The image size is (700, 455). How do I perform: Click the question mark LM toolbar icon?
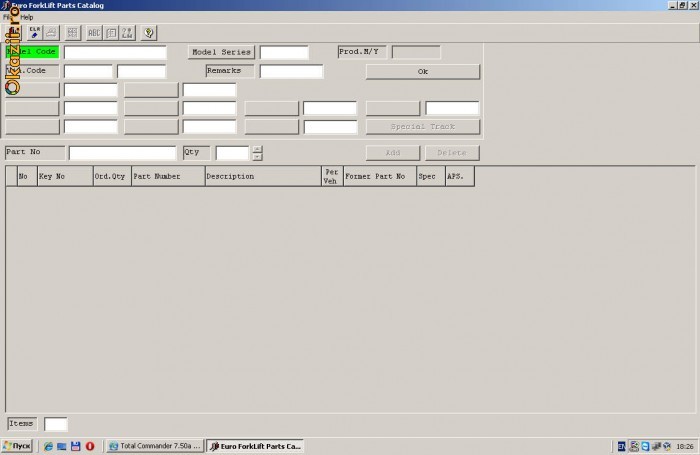[128, 33]
